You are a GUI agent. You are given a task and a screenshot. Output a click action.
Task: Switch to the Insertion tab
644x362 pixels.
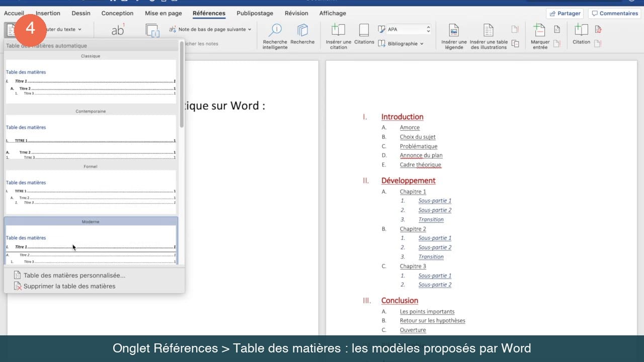[x=48, y=13]
